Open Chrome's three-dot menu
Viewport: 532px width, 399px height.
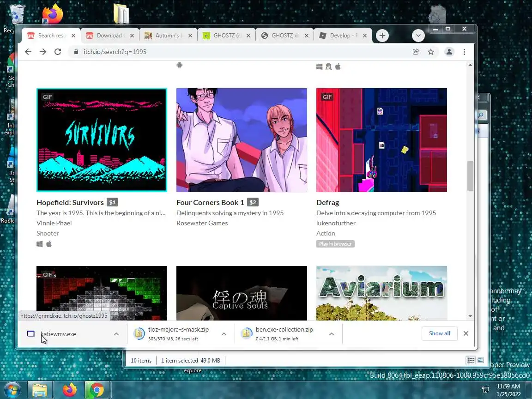(464, 52)
